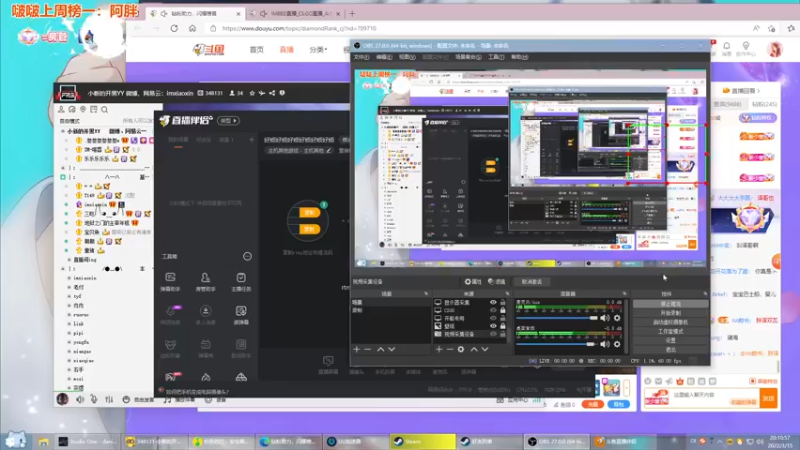Open Scene Collection menu in OBS menu bar
Viewport: 800px width, 450px height.
[x=468, y=57]
